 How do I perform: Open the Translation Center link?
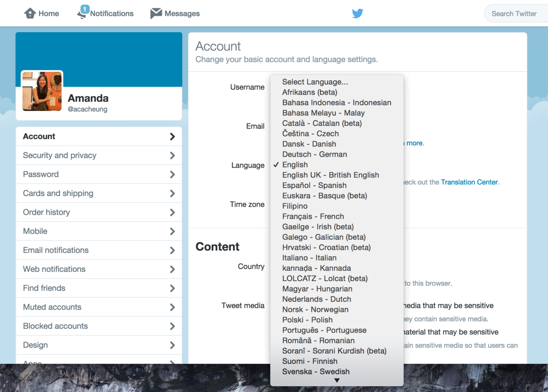[469, 182]
